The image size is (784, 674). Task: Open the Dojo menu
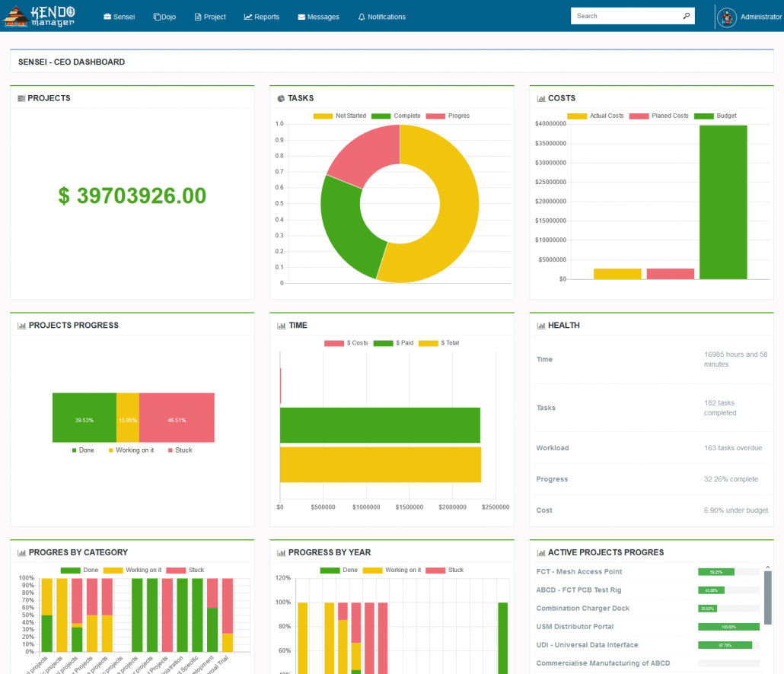point(164,16)
